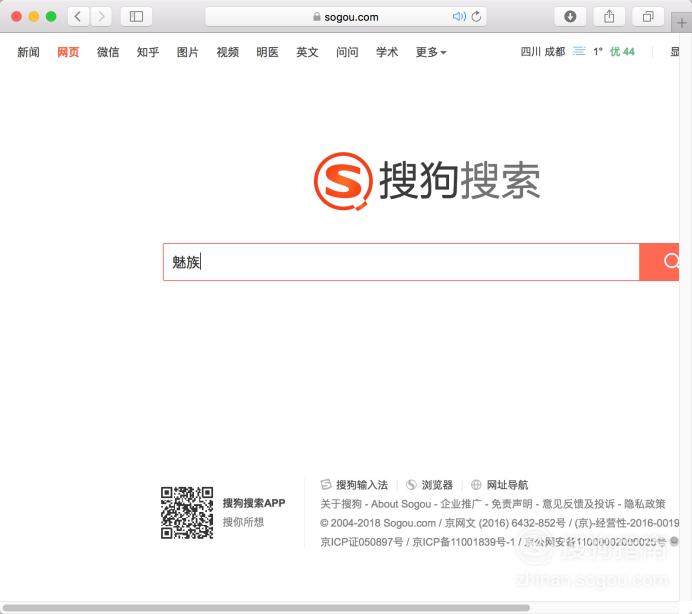Viewport: 692px width, 614px height.
Task: Click the 四川 成都 location text
Action: [543, 52]
